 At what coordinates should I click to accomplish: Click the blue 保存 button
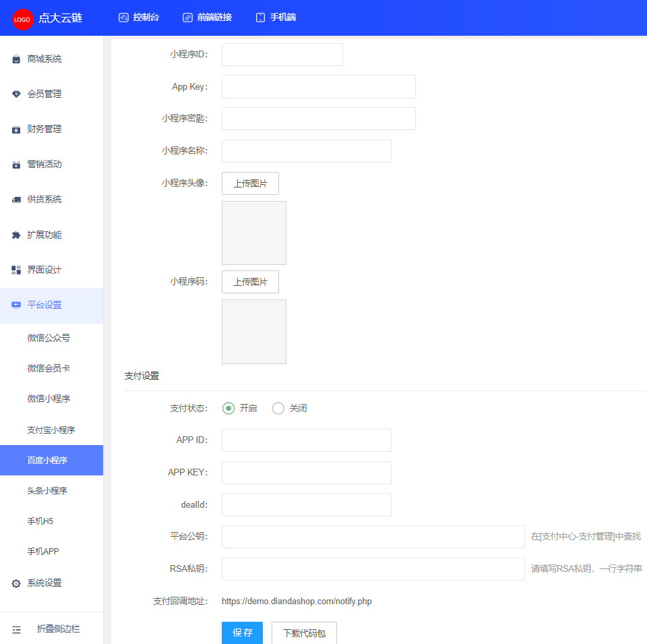[x=242, y=633]
